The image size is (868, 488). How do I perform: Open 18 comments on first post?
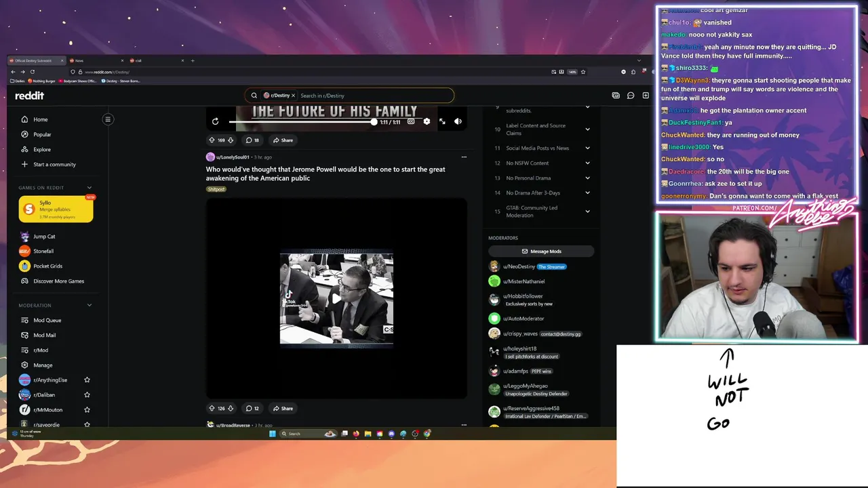(x=252, y=140)
